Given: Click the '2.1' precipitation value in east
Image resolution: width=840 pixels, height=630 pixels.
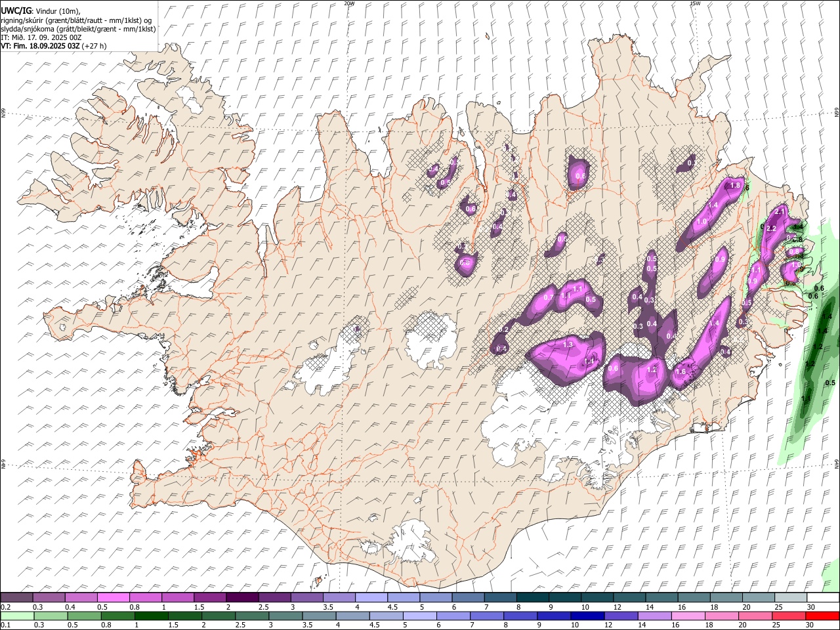Looking at the screenshot, I should pyautogui.click(x=780, y=212).
